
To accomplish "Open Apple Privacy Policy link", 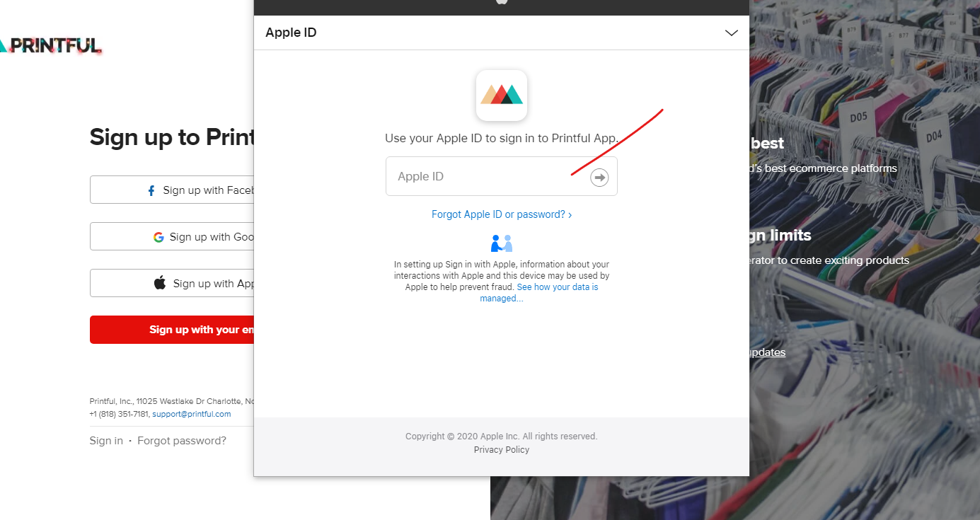I will (502, 450).
